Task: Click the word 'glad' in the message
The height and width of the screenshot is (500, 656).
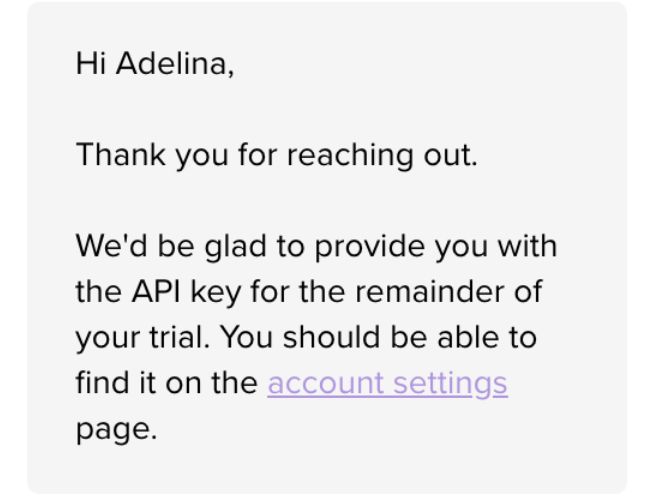Action: click(x=236, y=246)
